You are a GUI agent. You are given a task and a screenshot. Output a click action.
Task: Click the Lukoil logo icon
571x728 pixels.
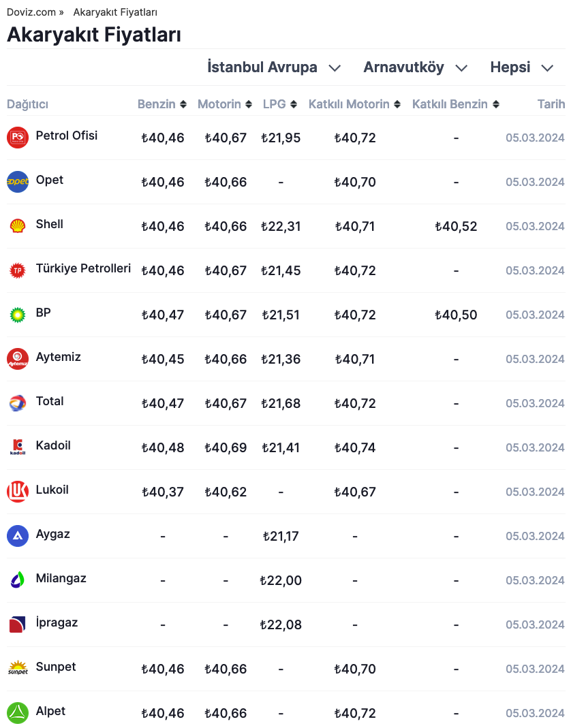(18, 492)
